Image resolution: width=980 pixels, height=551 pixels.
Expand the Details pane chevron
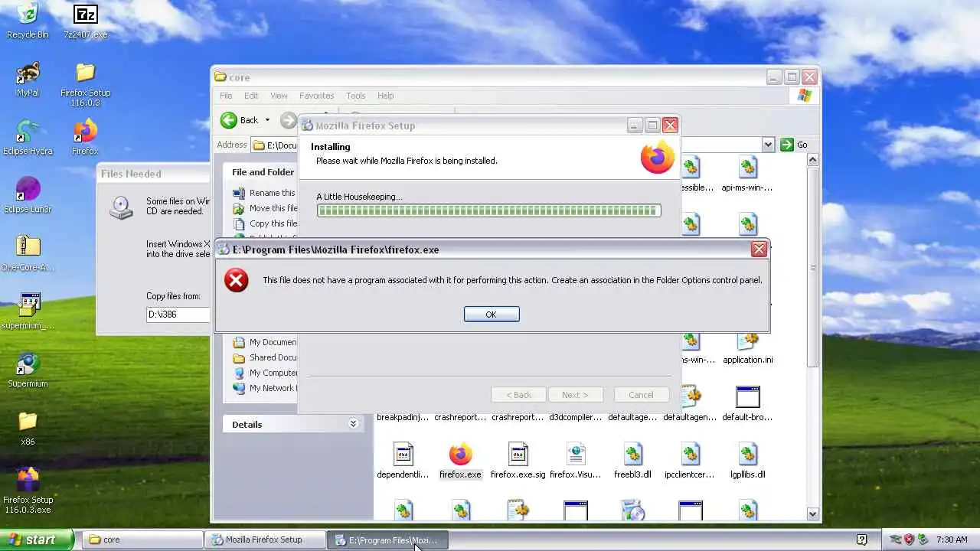coord(353,423)
